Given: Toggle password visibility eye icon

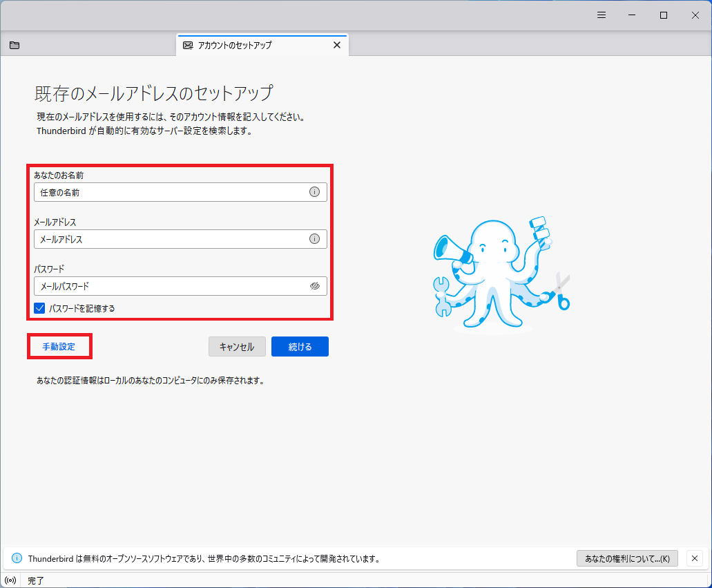Looking at the screenshot, I should pyautogui.click(x=315, y=286).
